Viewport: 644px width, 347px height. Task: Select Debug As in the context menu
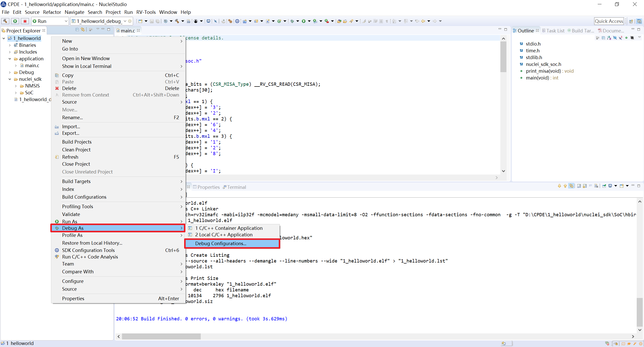(x=118, y=228)
